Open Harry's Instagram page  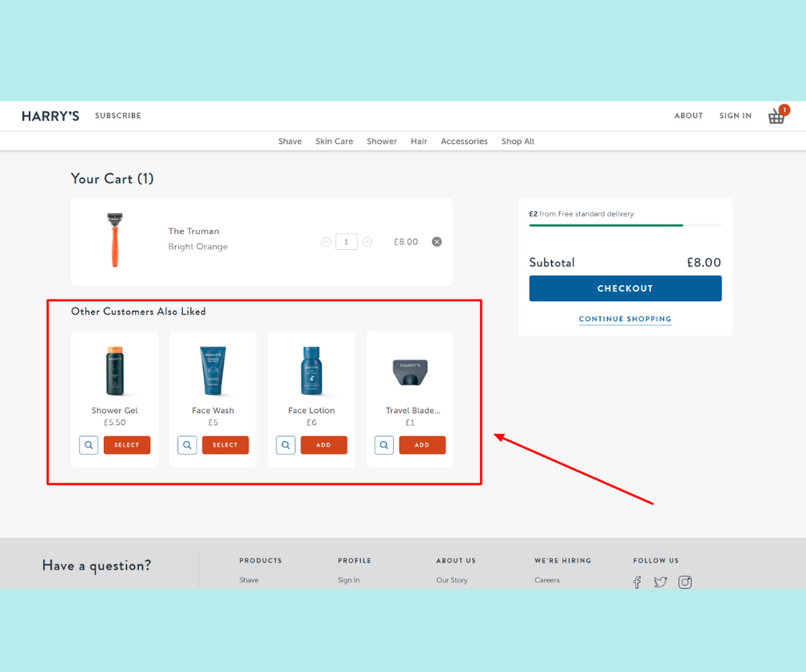click(x=685, y=582)
